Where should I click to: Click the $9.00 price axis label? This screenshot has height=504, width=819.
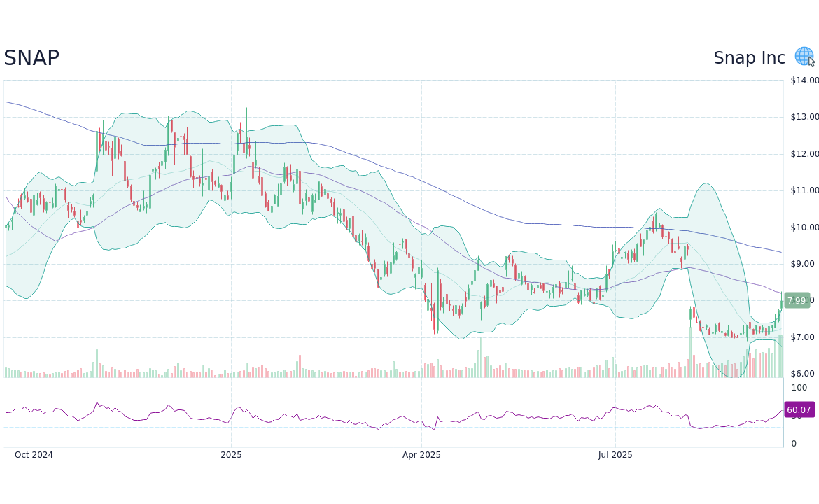802,264
